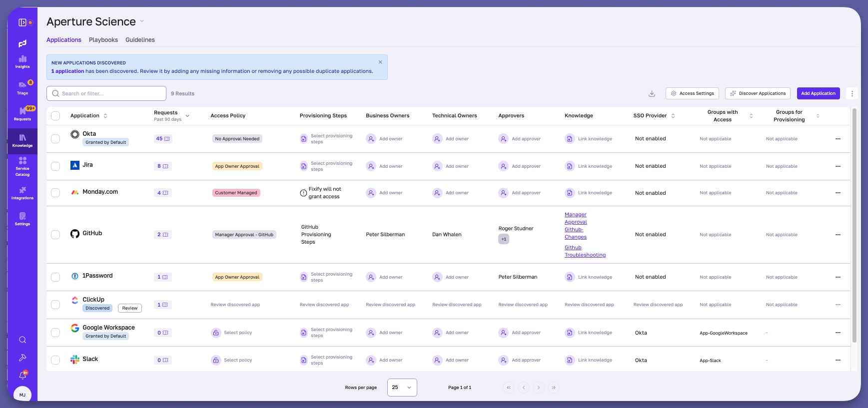Open Knowledge section in sidebar
Viewport: 868px width, 408px height.
click(x=22, y=141)
